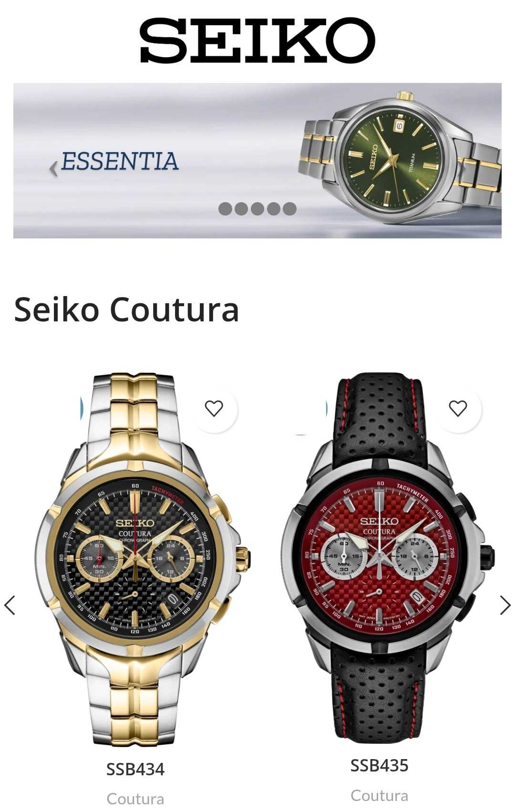Show previous Coutura products with left arrow
This screenshot has height=812, width=515.
pos(10,606)
